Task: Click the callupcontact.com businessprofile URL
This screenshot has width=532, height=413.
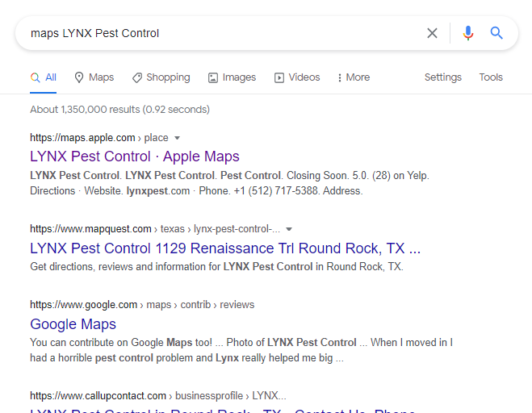Action: coord(158,396)
